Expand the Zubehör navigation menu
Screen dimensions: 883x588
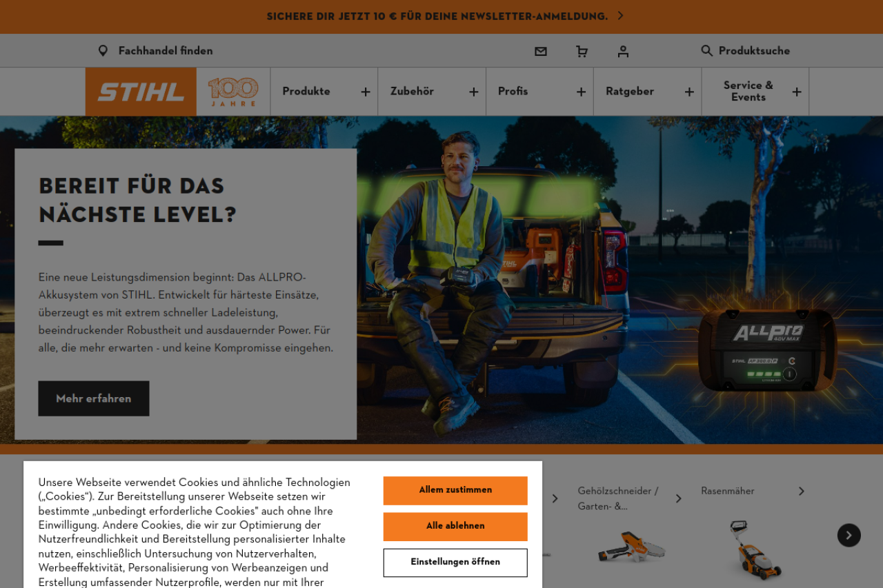[432, 92]
